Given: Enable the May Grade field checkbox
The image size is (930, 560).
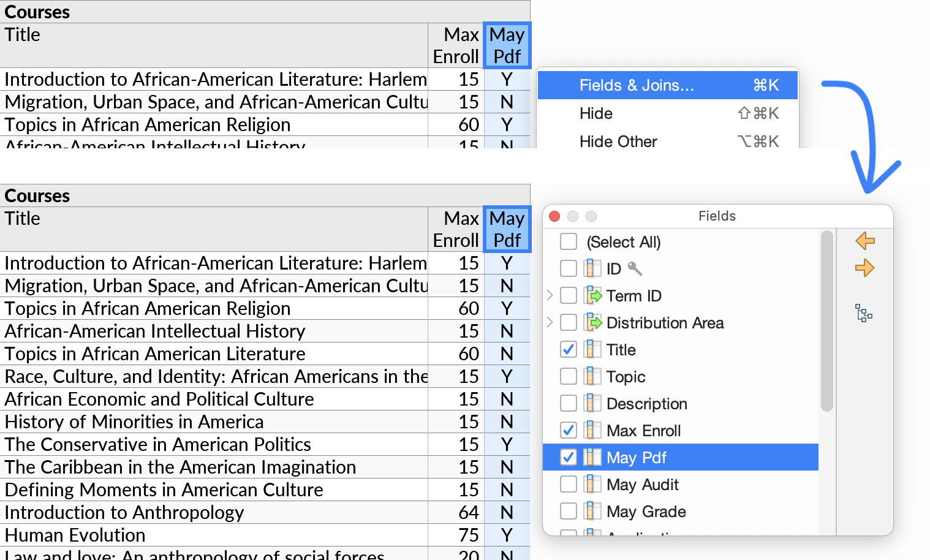Looking at the screenshot, I should pos(568,511).
